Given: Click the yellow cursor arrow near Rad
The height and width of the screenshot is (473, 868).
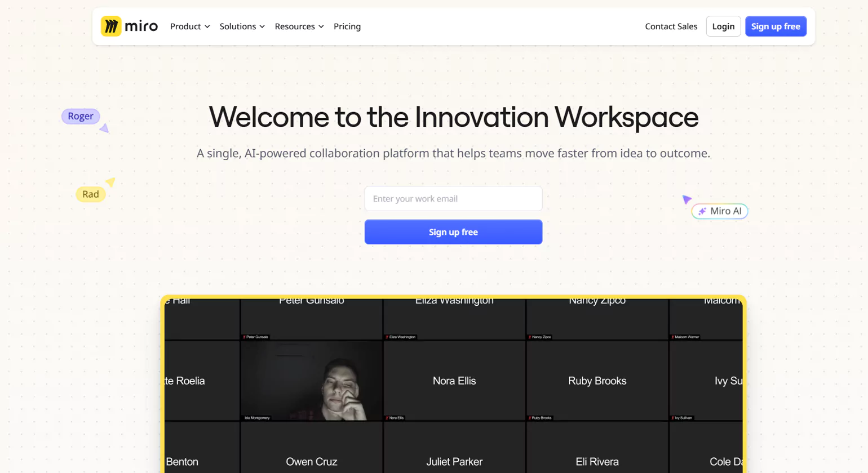Looking at the screenshot, I should 110,182.
